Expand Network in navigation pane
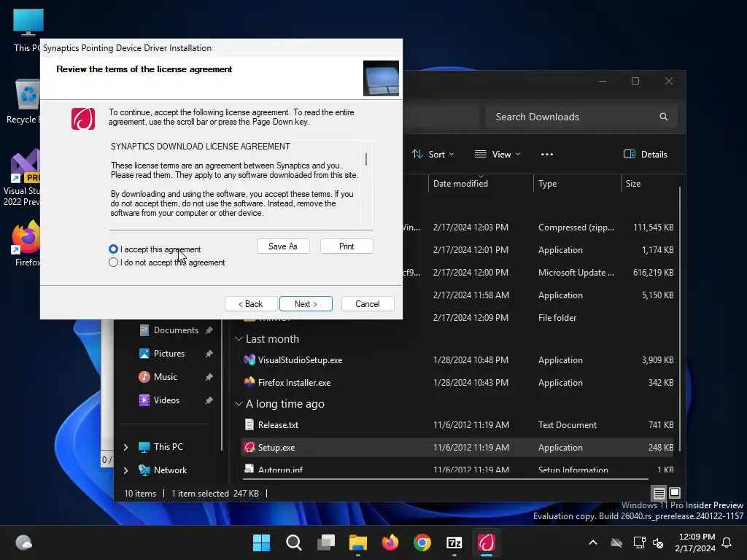747x560 pixels. click(x=125, y=470)
